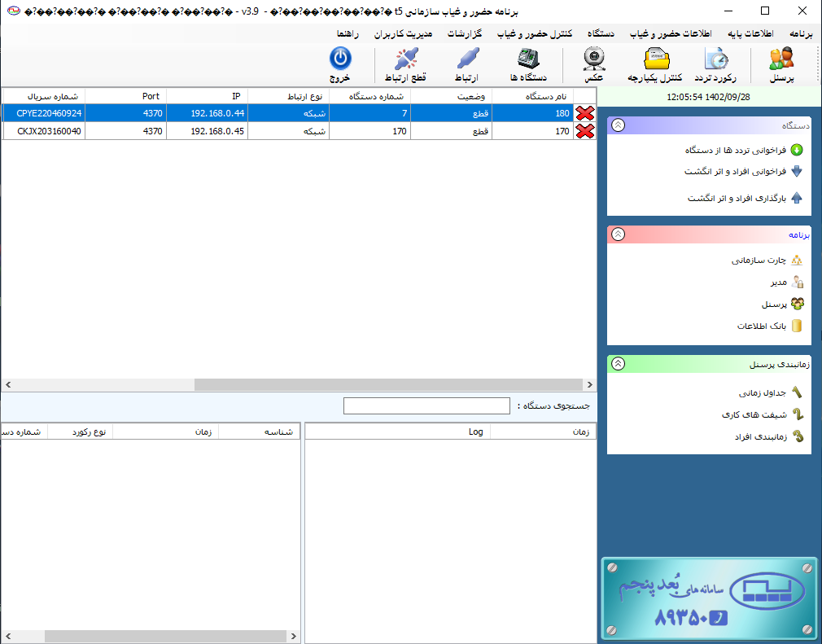Image resolution: width=822 pixels, height=644 pixels.
Task: Open چارت سازمانی link
Action: [759, 260]
